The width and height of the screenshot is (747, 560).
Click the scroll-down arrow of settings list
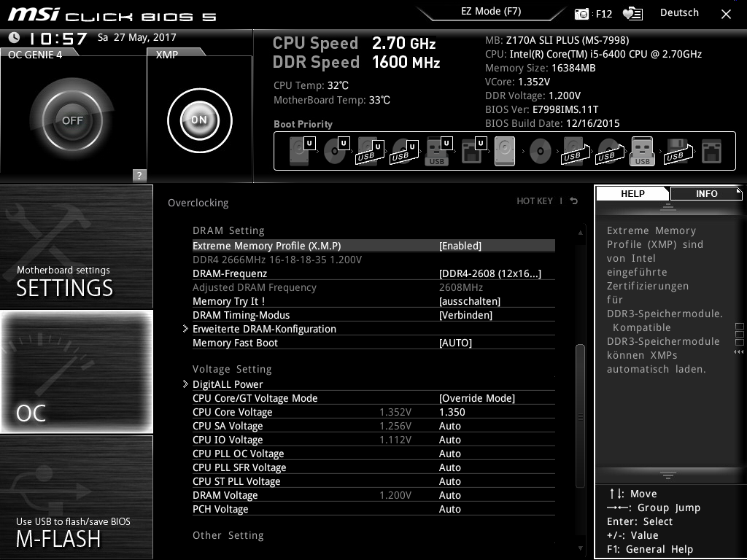[x=580, y=548]
